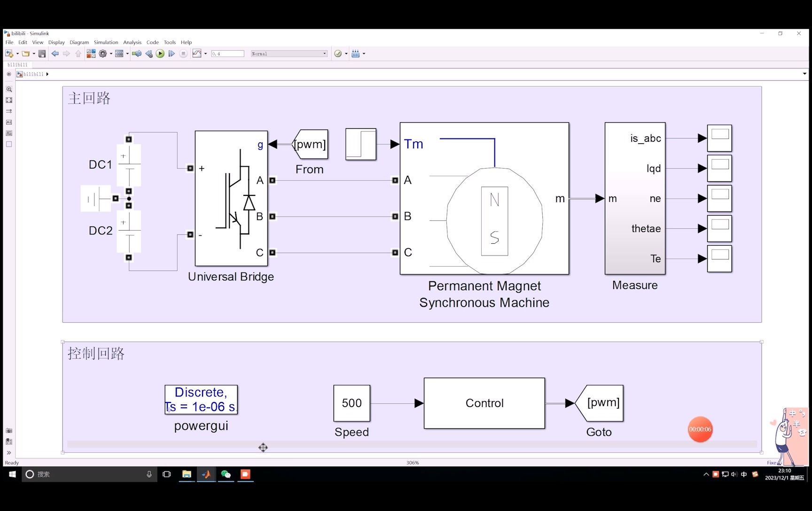Click the Zoom tool in the left palette
This screenshot has width=812, height=511.
[9, 89]
